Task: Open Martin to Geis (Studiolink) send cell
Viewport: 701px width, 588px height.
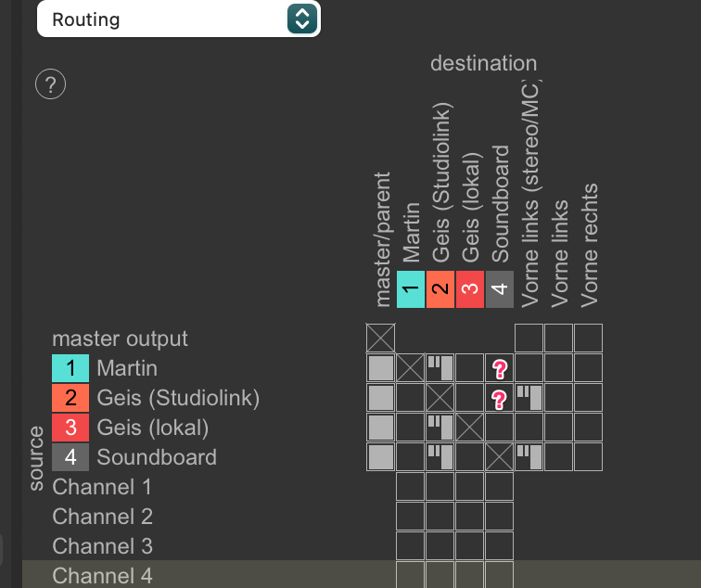Action: click(x=440, y=368)
